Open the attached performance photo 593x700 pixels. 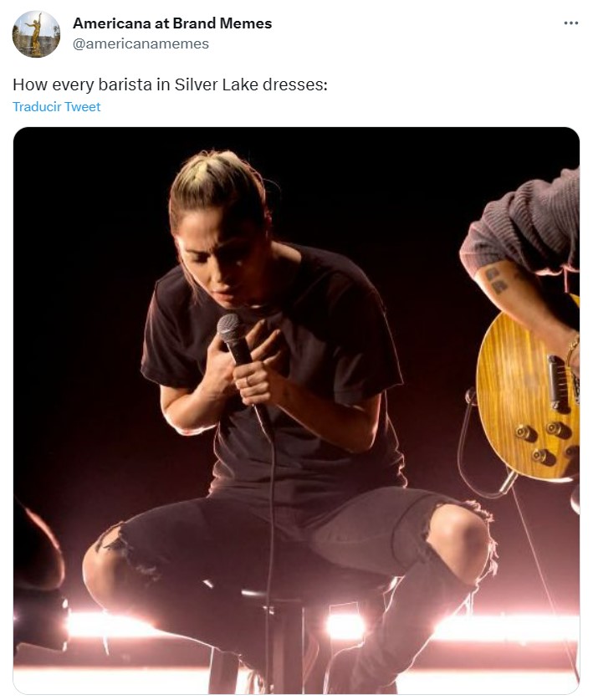point(296,410)
